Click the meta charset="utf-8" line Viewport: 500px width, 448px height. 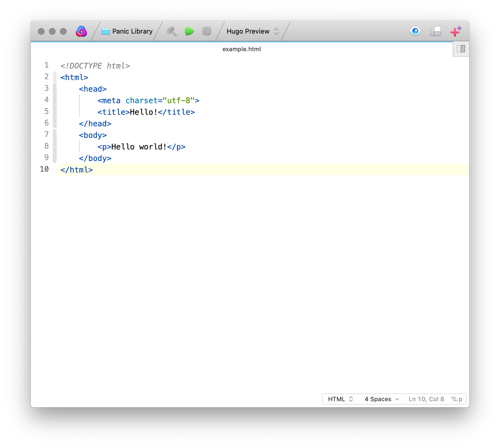pos(149,100)
